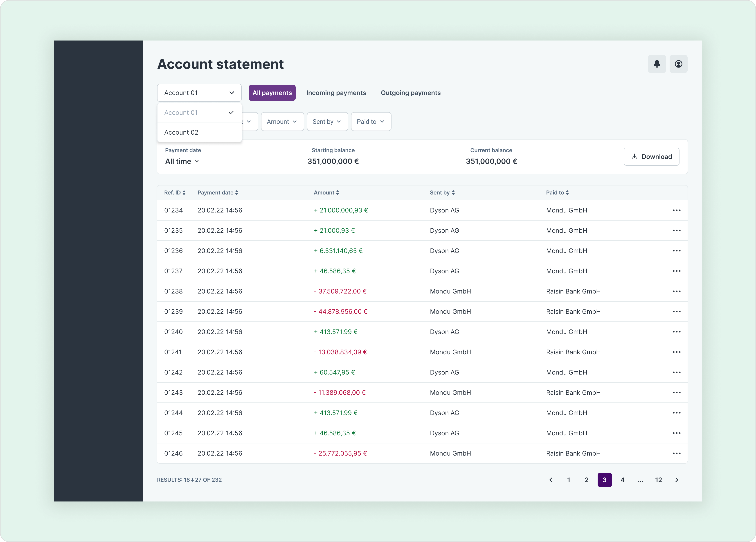Switch to Incoming payments tab
The height and width of the screenshot is (542, 756).
(x=336, y=93)
